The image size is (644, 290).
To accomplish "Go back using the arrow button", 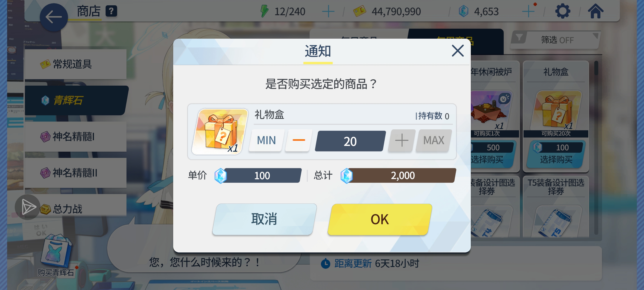I will [x=54, y=17].
